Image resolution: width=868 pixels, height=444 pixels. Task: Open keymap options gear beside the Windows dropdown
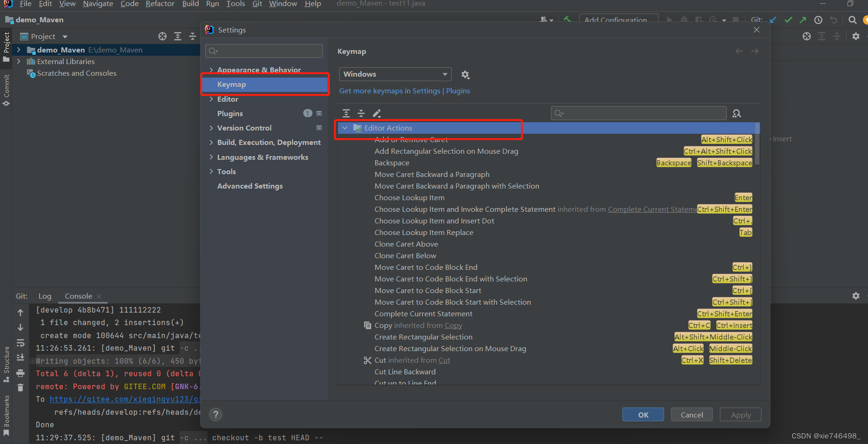pyautogui.click(x=465, y=74)
